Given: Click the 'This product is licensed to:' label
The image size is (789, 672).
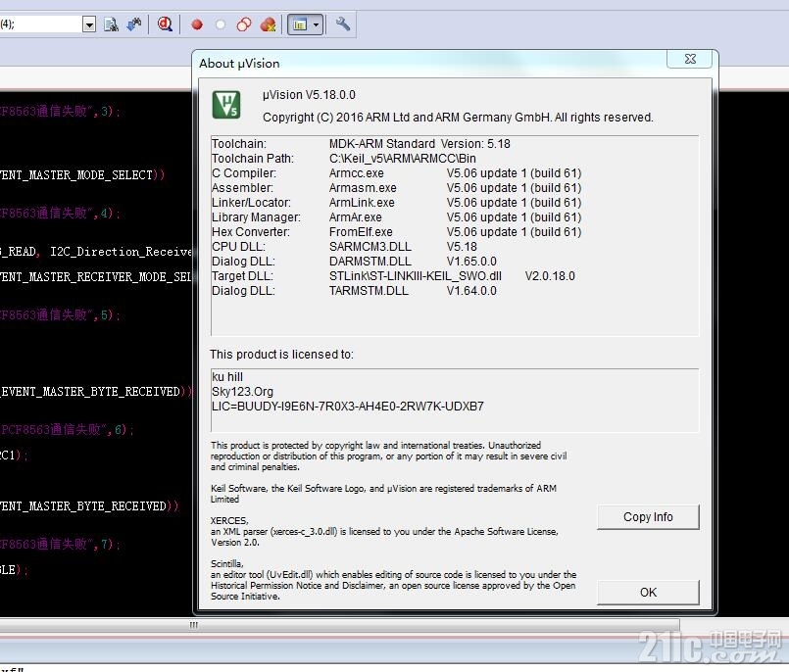Looking at the screenshot, I should (282, 355).
